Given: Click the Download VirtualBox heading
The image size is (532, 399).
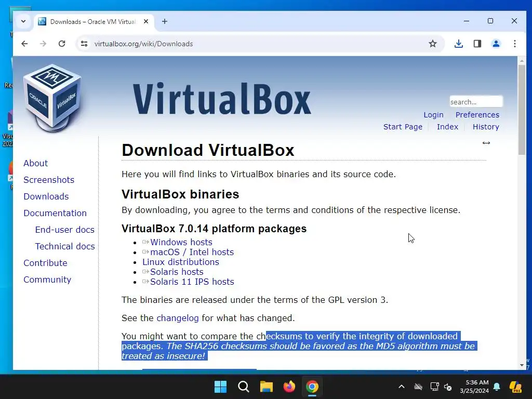Looking at the screenshot, I should pos(208,150).
